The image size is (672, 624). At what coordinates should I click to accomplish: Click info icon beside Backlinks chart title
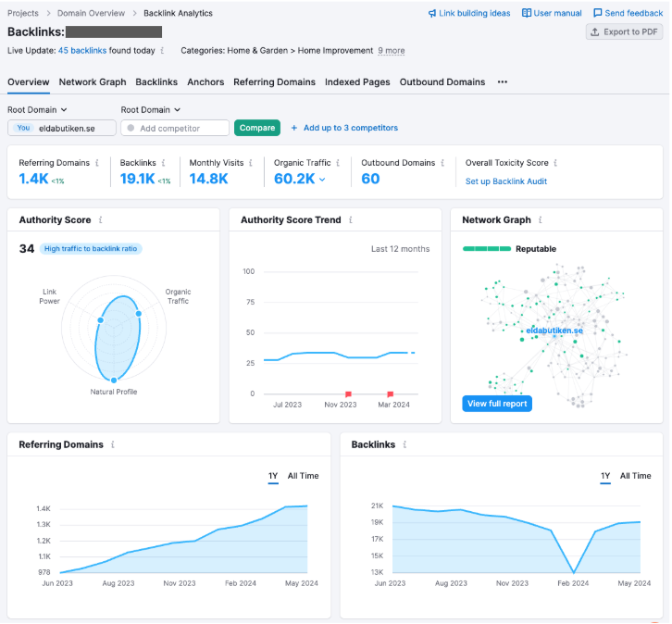405,445
